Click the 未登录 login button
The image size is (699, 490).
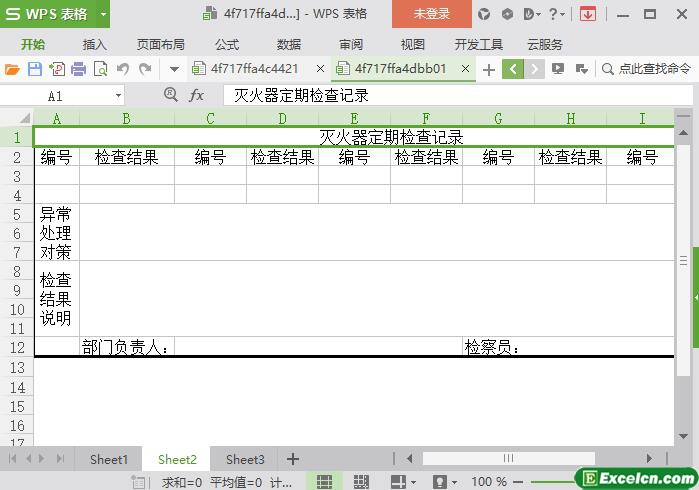click(432, 14)
